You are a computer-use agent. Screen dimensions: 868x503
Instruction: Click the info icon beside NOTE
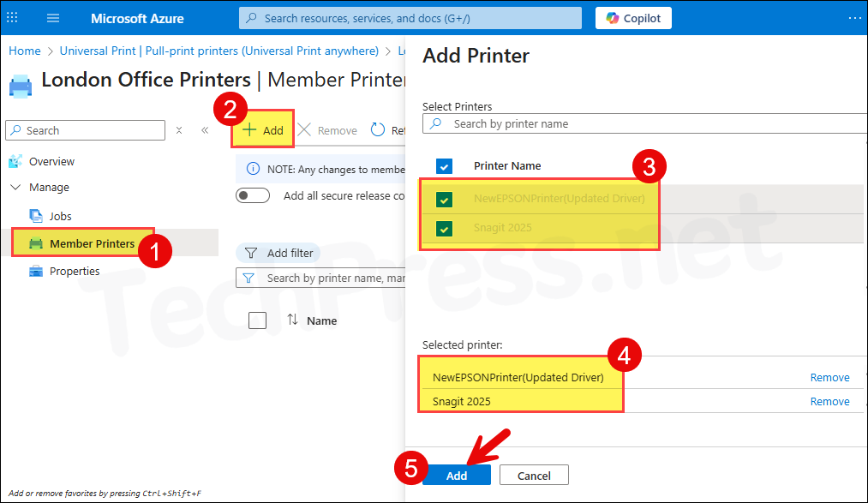[253, 169]
